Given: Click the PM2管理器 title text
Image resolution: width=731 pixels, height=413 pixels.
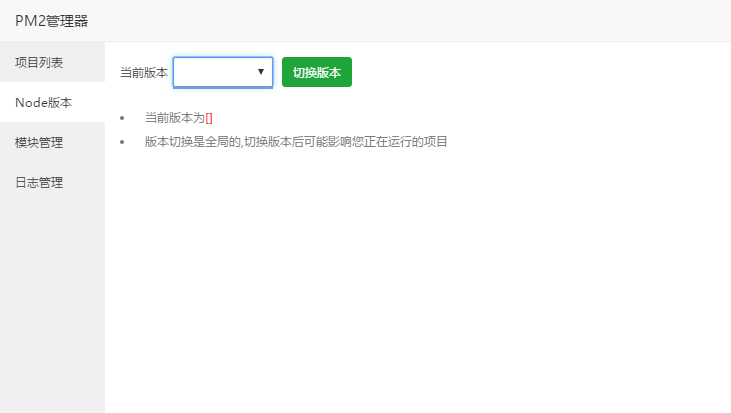Looking at the screenshot, I should click(52, 21).
